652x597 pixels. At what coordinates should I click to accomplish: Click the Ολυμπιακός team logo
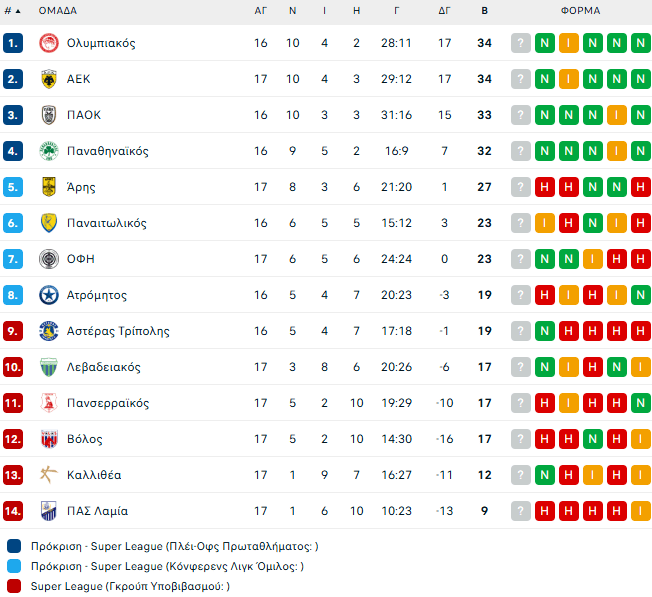[48, 43]
